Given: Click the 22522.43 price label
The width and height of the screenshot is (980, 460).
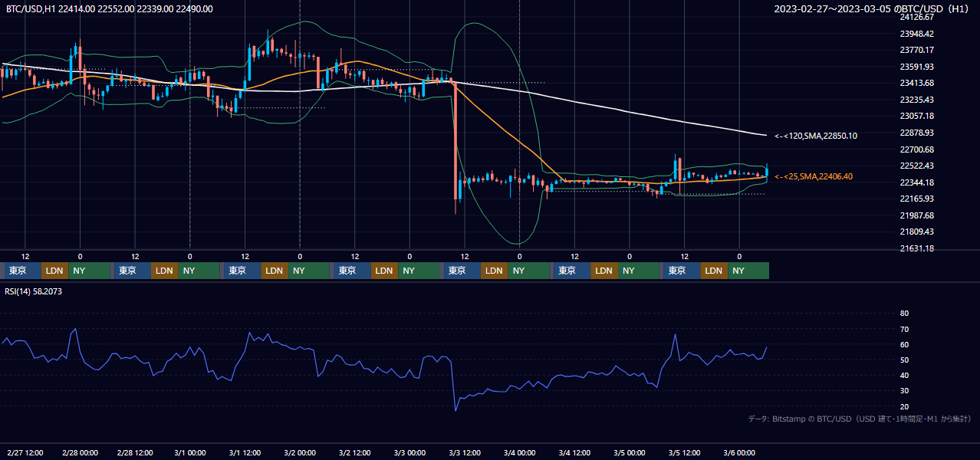Looking at the screenshot, I should [x=916, y=166].
